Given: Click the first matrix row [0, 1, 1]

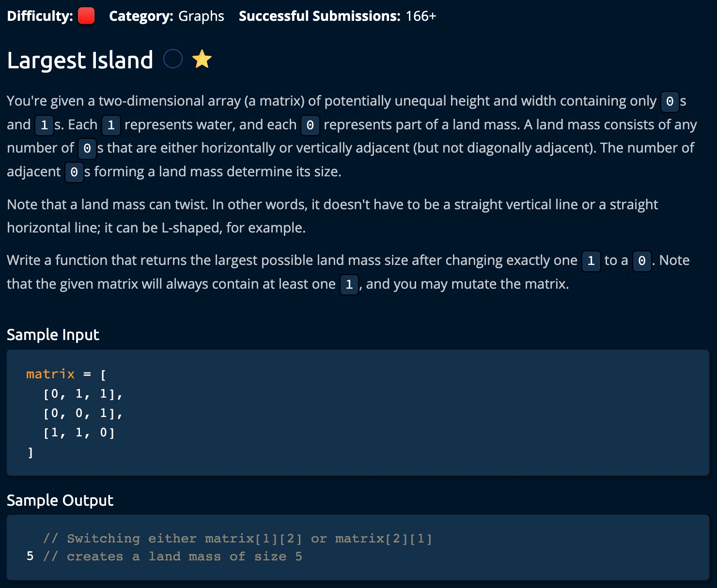Looking at the screenshot, I should point(82,394).
